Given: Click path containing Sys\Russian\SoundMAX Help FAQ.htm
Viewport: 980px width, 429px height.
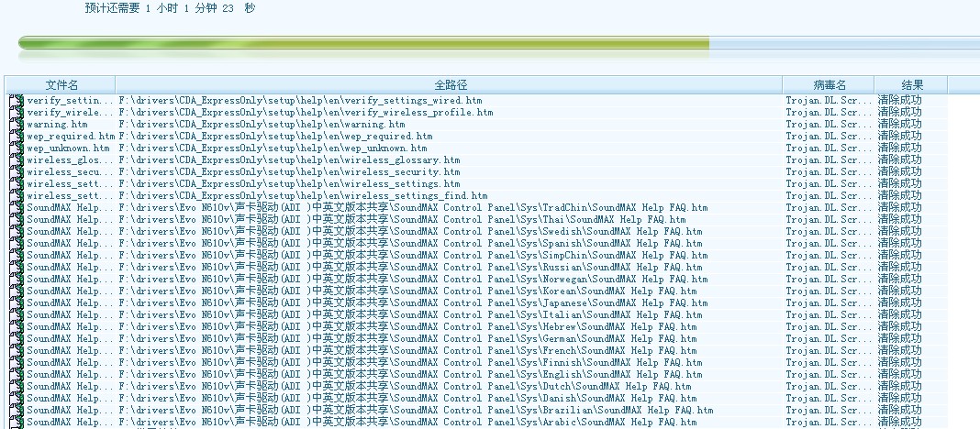Looking at the screenshot, I should coord(410,267).
